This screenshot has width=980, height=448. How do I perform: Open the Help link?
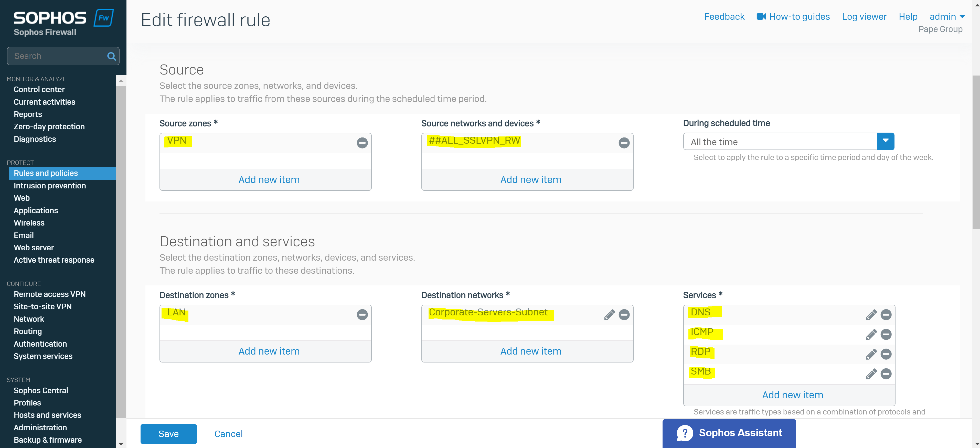click(908, 16)
